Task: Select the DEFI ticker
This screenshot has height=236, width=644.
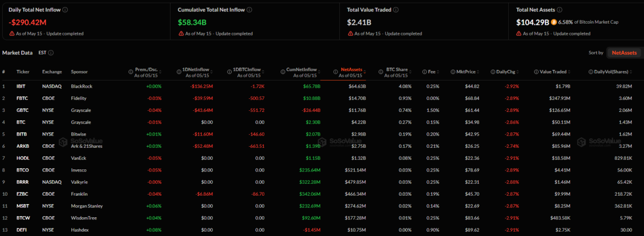Action: 22,229
